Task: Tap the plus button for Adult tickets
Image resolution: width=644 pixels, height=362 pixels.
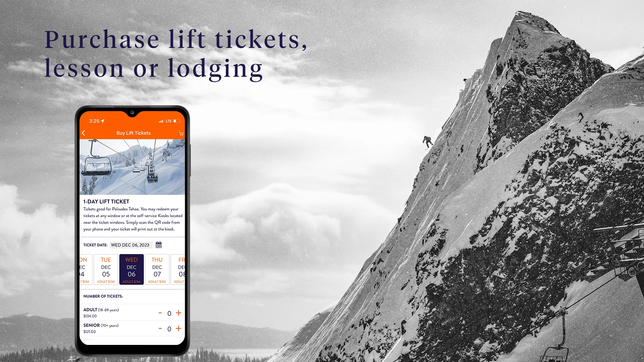Action: click(179, 313)
